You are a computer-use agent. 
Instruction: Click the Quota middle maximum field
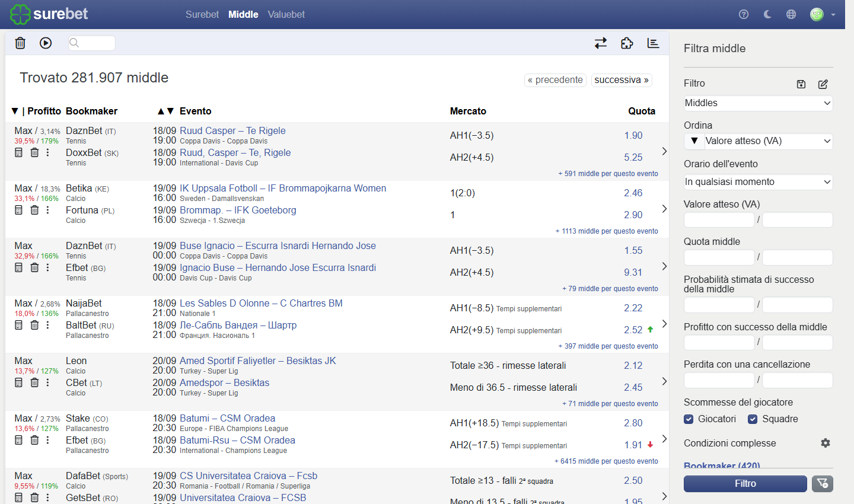(x=798, y=257)
